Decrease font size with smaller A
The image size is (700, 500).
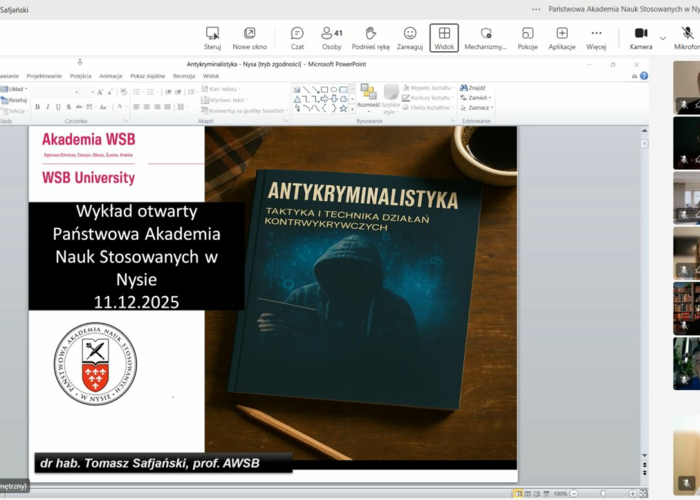click(x=109, y=92)
